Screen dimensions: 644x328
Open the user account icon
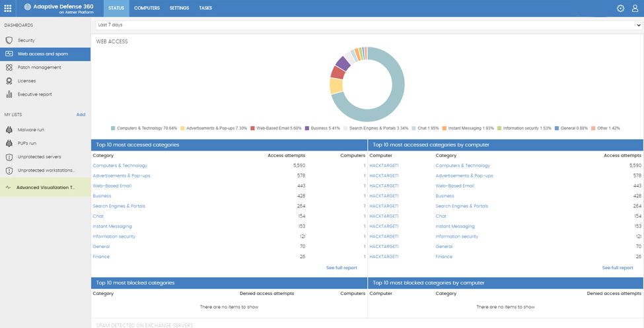(x=635, y=9)
